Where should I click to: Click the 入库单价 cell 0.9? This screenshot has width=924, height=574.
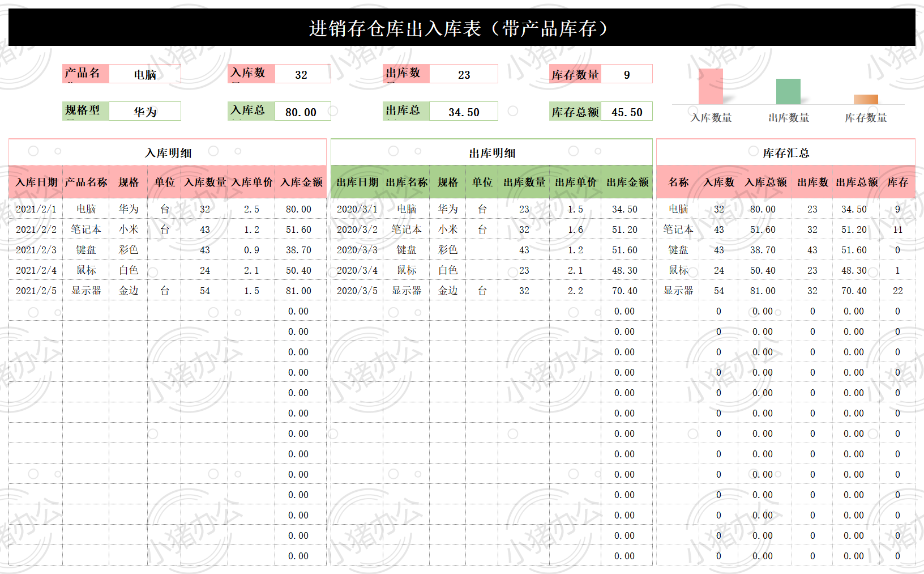[x=251, y=250]
